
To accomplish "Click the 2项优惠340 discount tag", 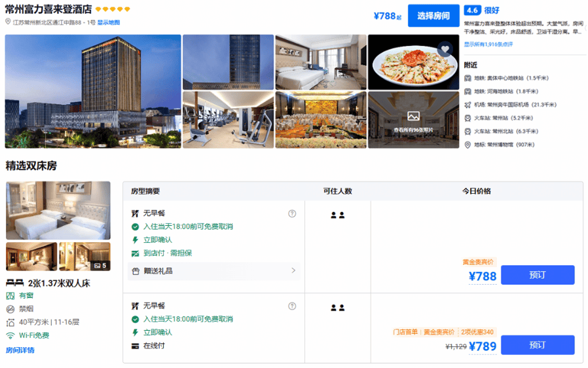I will tap(477, 332).
